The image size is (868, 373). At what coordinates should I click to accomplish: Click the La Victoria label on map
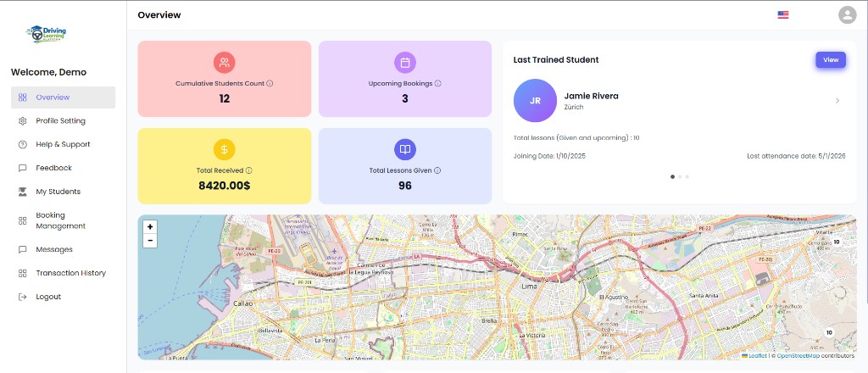[x=532, y=336]
